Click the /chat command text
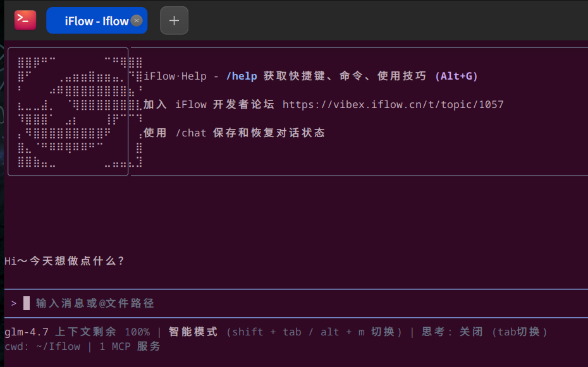This screenshot has width=588, height=367. tap(191, 133)
